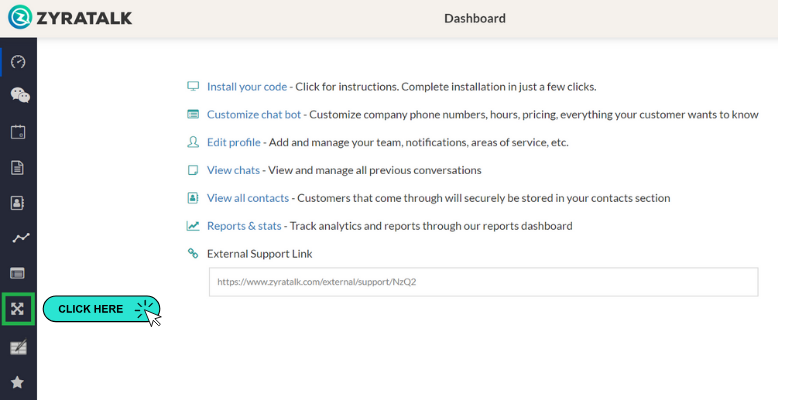Click the Edit profile link
This screenshot has height=400, width=800.
click(x=233, y=143)
